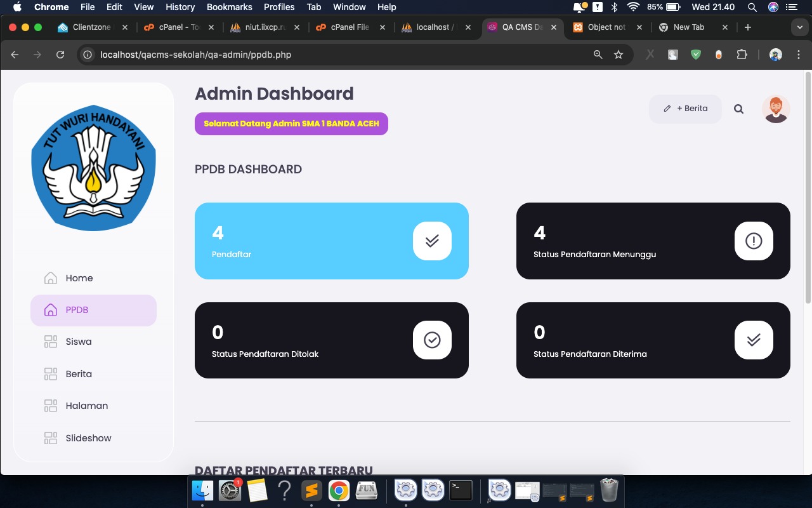Switch to the cPanel File browser tab
This screenshot has height=508, width=812.
[x=350, y=27]
